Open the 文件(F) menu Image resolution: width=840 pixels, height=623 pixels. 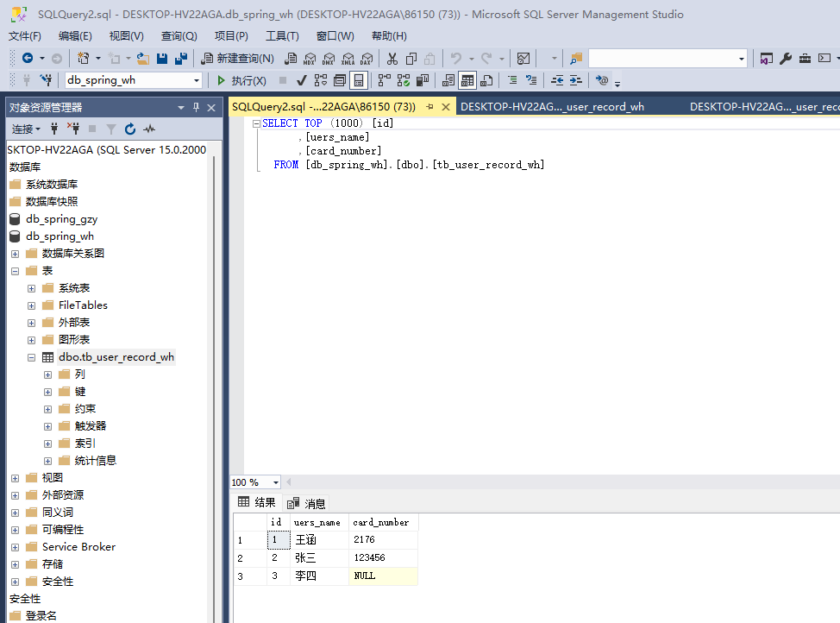coord(25,36)
